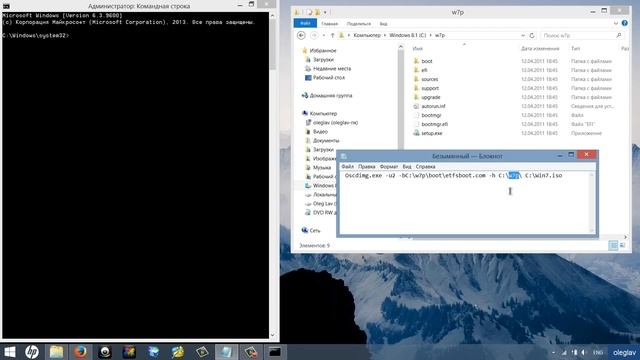Click the network icon in the system tray
This screenshot has width=640, height=360.
click(x=564, y=352)
